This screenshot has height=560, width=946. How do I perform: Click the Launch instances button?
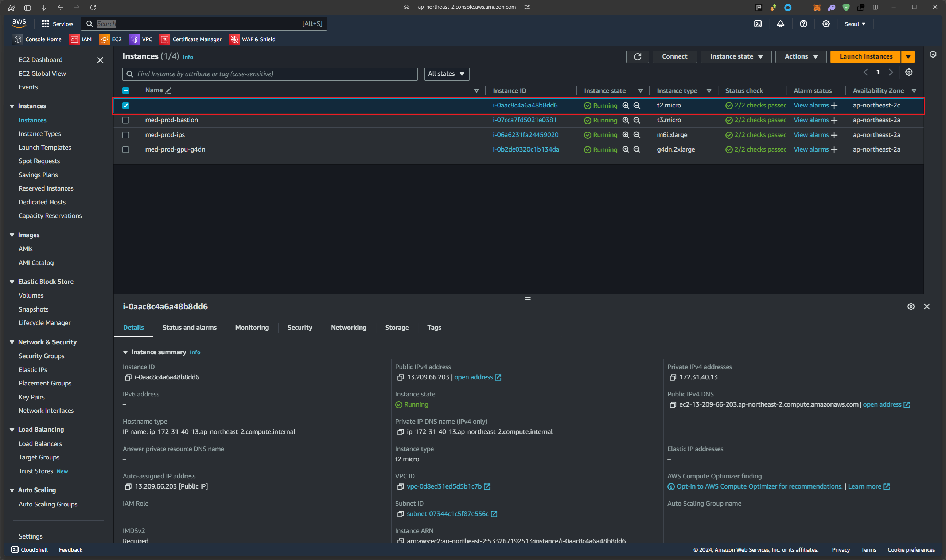click(x=865, y=56)
